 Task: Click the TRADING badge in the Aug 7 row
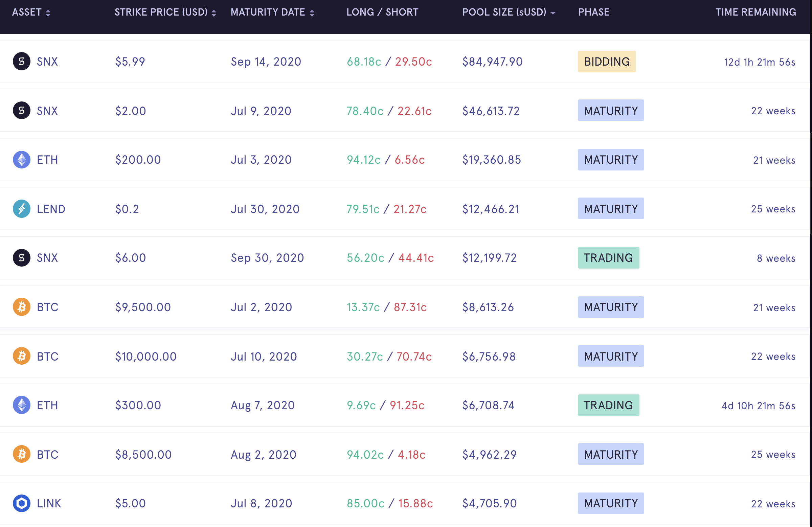tap(608, 405)
